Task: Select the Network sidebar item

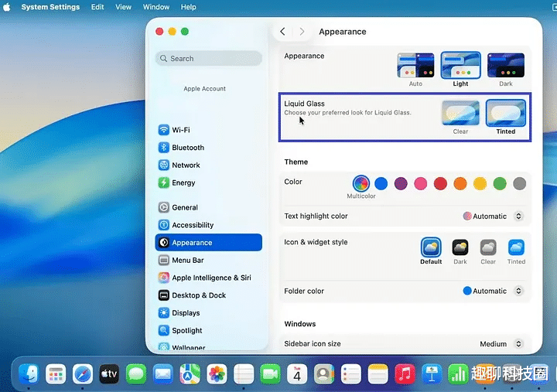Action: click(185, 165)
